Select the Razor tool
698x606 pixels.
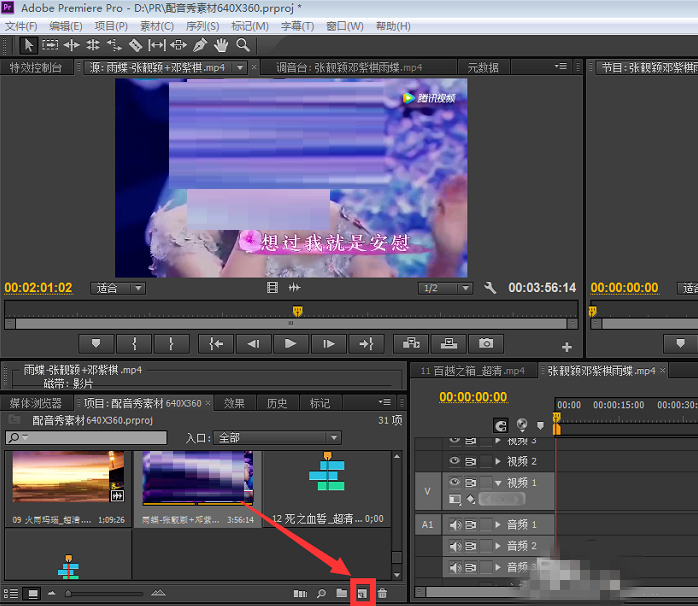point(135,45)
